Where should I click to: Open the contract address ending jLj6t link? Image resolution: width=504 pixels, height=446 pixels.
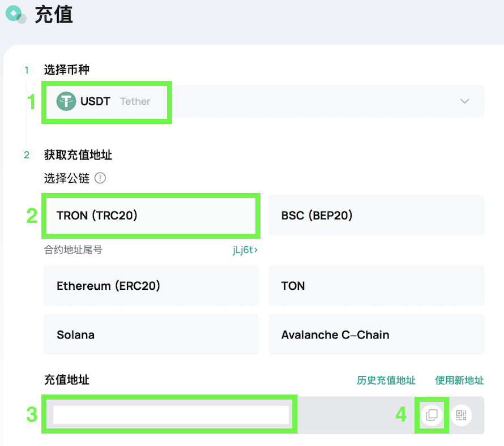pos(245,250)
